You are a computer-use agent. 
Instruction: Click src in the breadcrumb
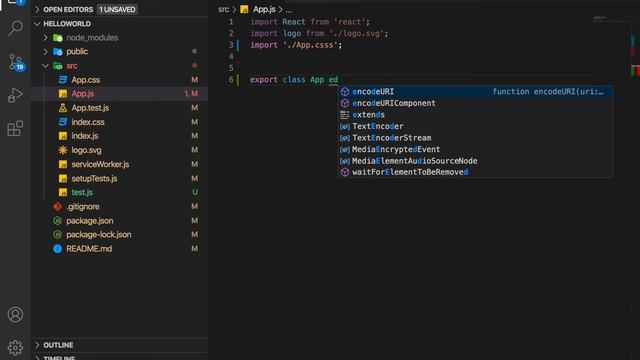223,9
